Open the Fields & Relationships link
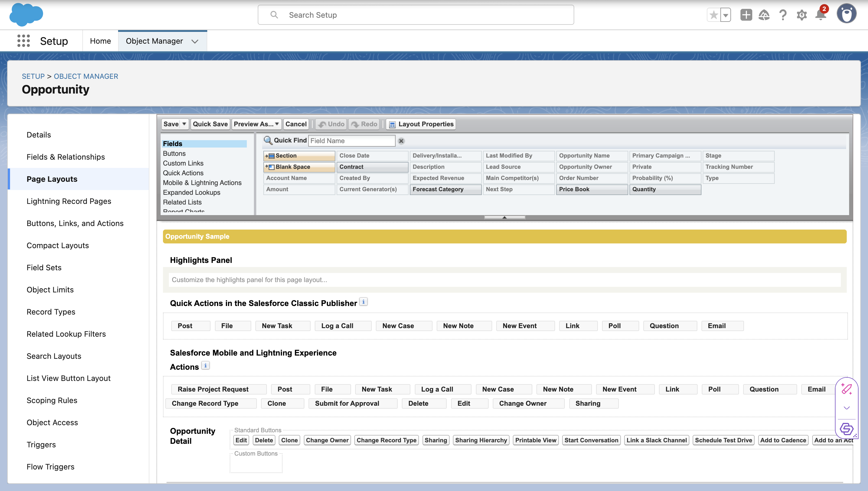The height and width of the screenshot is (491, 868). point(66,157)
